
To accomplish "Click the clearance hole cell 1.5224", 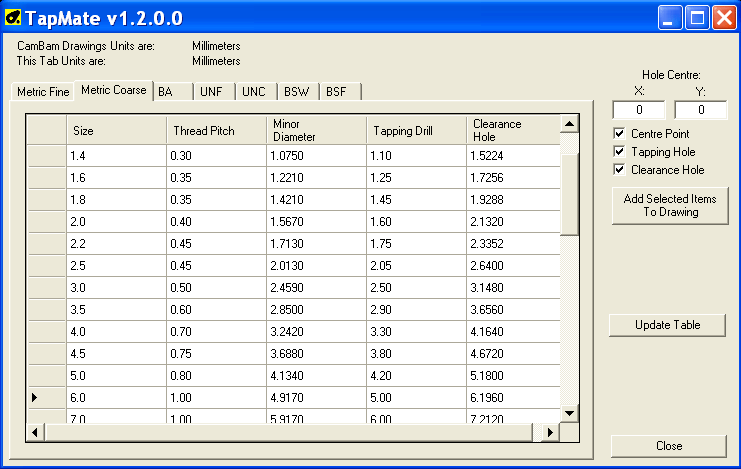I will click(513, 156).
